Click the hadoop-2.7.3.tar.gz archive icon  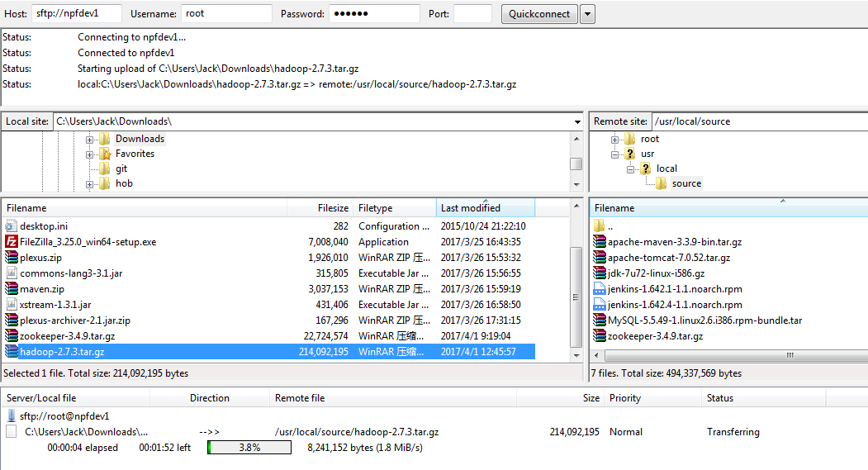[11, 352]
